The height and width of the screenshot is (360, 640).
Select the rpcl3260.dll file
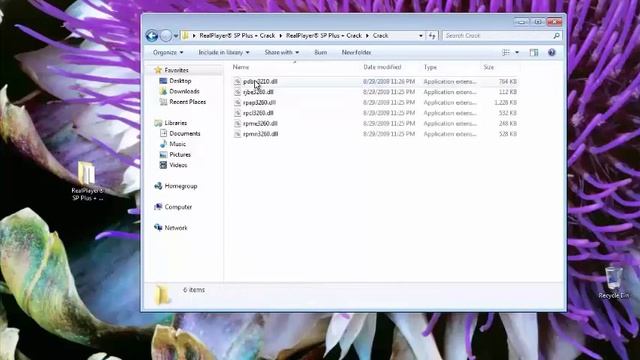pyautogui.click(x=258, y=113)
